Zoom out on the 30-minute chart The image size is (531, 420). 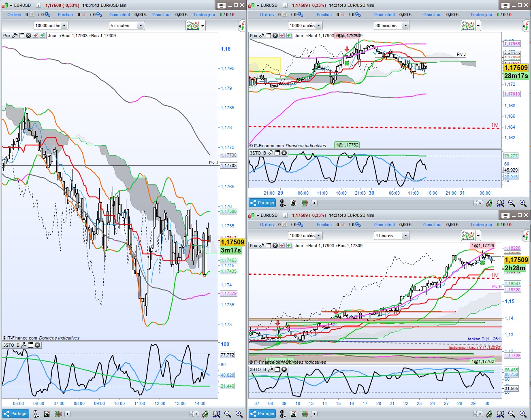tap(512, 203)
